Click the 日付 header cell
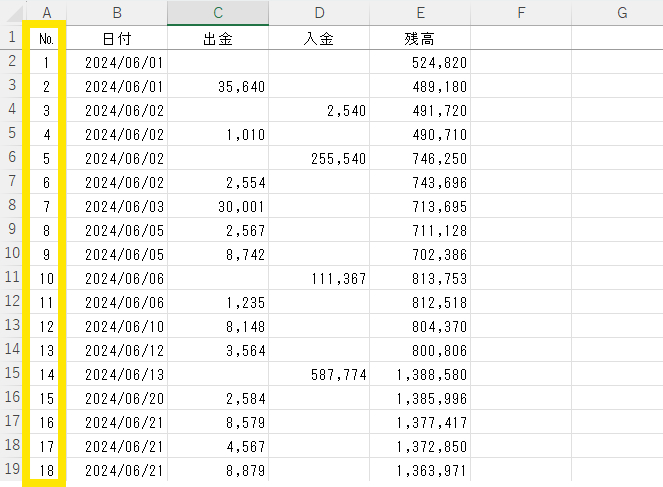 tap(117, 38)
